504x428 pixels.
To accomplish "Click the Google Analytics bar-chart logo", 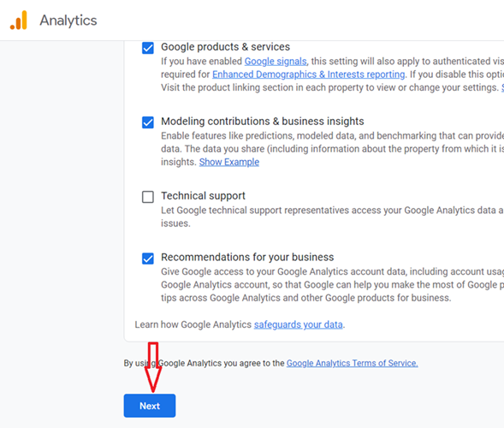I will [x=18, y=21].
